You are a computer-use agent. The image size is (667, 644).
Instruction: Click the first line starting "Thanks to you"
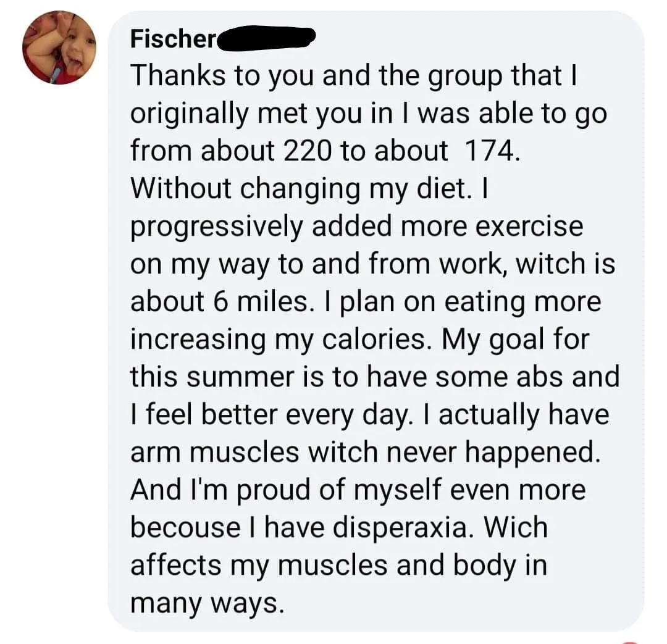pos(353,76)
